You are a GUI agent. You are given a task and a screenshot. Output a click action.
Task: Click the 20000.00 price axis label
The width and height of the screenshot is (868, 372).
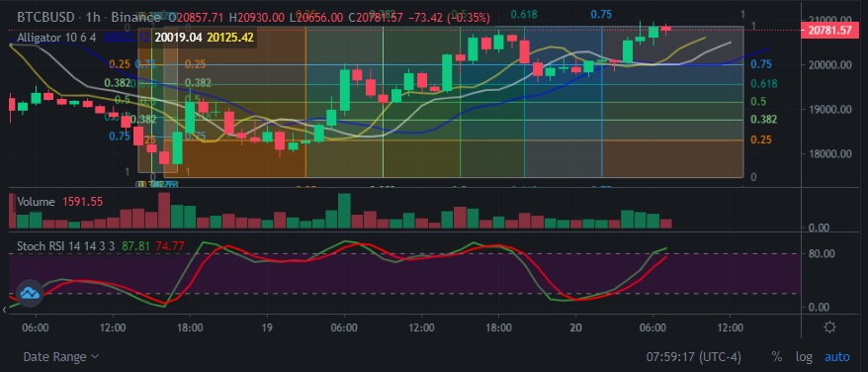[x=828, y=65]
